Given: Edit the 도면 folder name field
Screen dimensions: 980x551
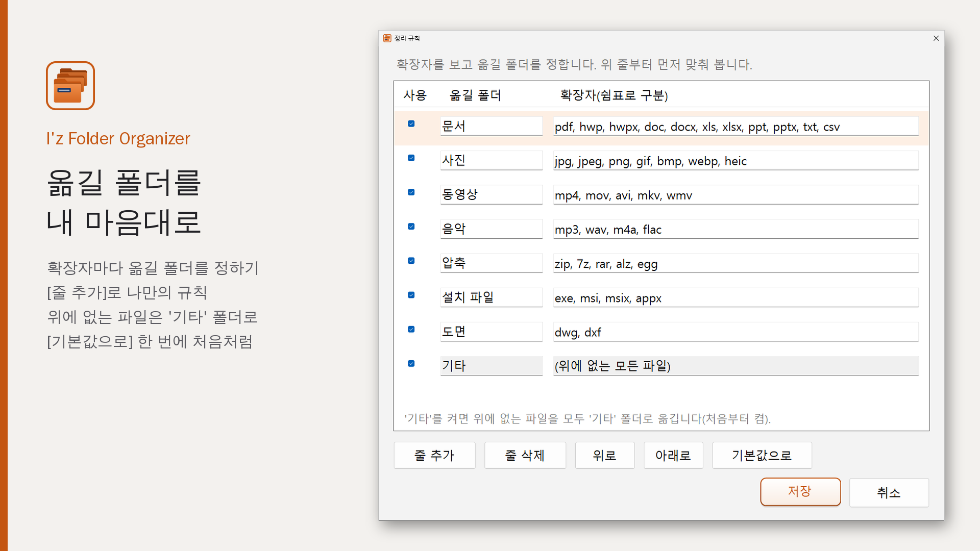Looking at the screenshot, I should point(491,332).
